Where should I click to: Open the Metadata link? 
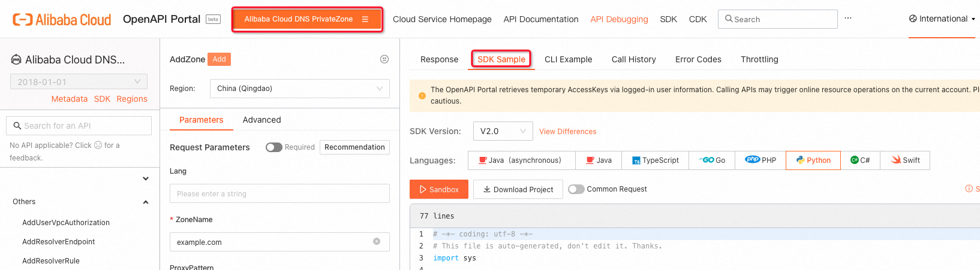pyautogui.click(x=70, y=99)
